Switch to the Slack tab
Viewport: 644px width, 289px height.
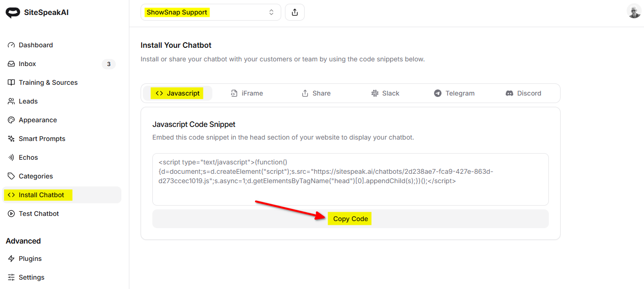385,93
